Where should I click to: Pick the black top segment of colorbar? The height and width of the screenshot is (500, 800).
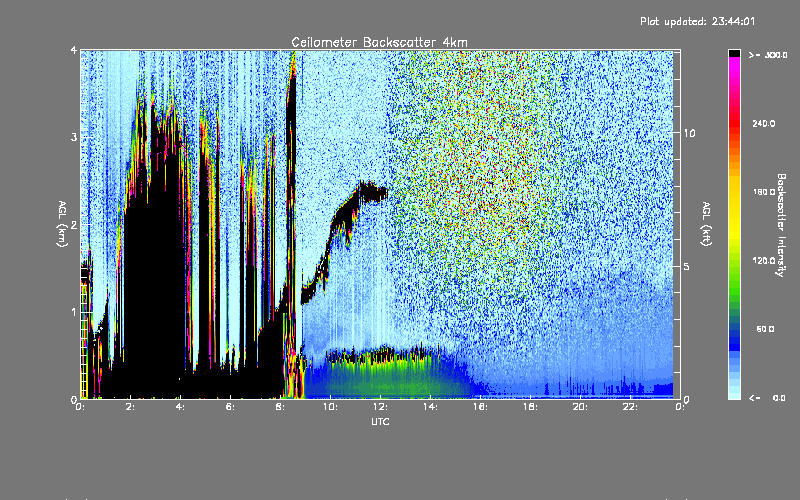(734, 53)
